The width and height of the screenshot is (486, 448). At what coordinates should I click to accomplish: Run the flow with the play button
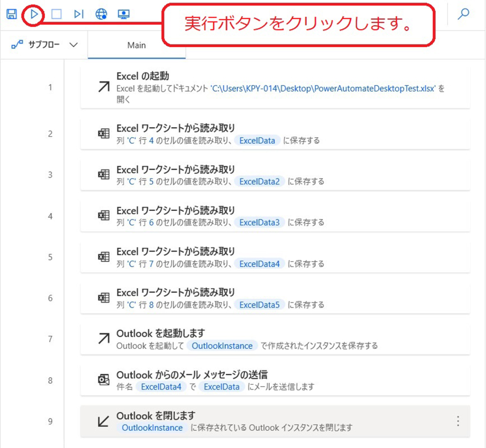click(34, 14)
